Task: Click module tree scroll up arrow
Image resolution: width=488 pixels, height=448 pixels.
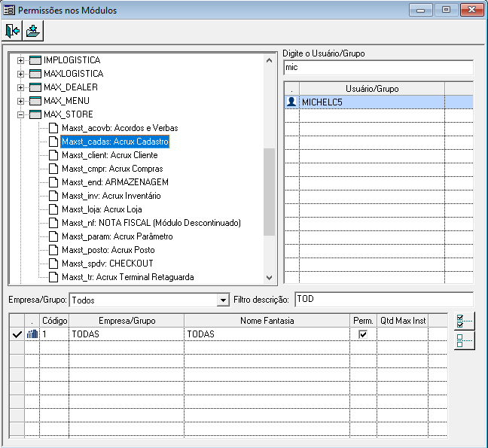Action: coord(269,60)
